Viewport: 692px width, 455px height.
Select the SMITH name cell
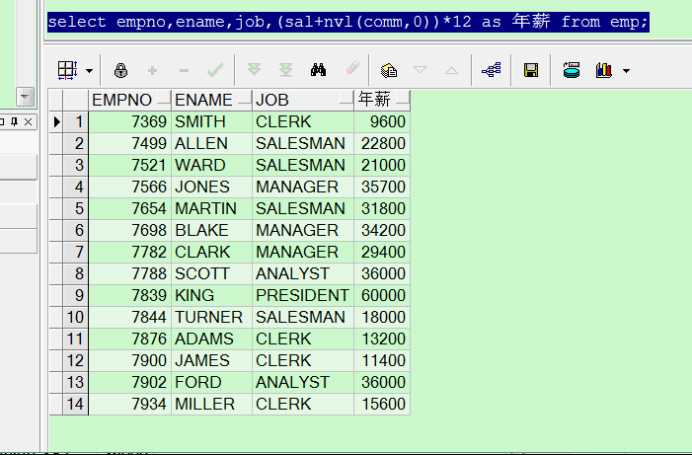211,122
